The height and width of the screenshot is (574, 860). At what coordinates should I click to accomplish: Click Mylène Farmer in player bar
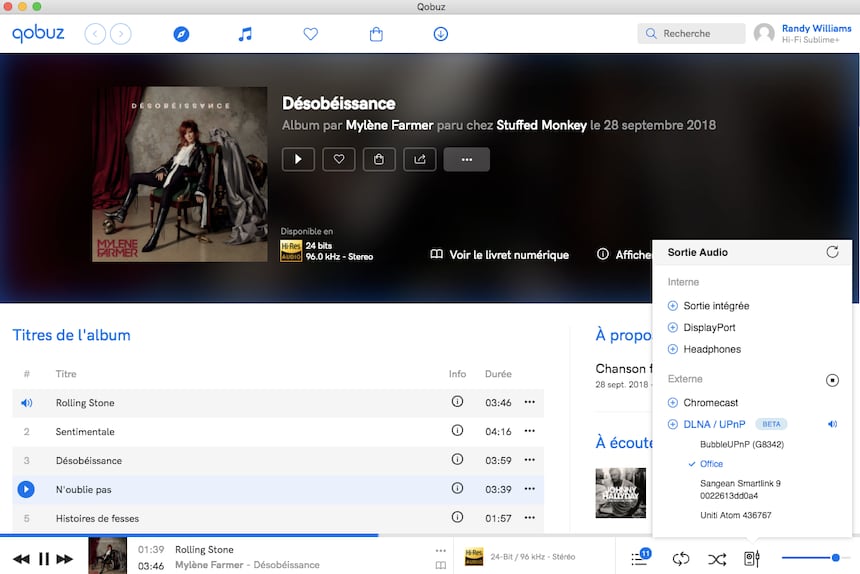point(209,565)
